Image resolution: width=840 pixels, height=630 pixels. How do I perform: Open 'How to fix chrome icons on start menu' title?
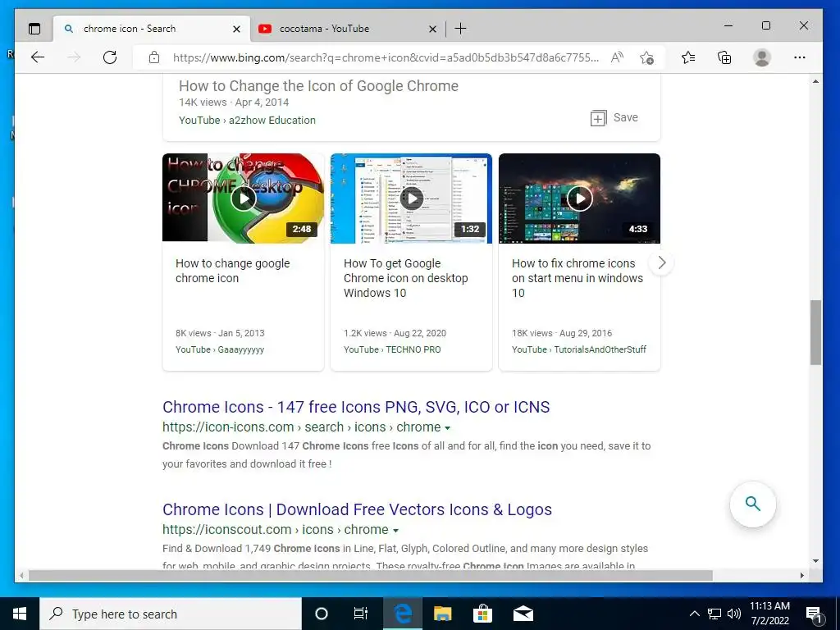(x=577, y=278)
